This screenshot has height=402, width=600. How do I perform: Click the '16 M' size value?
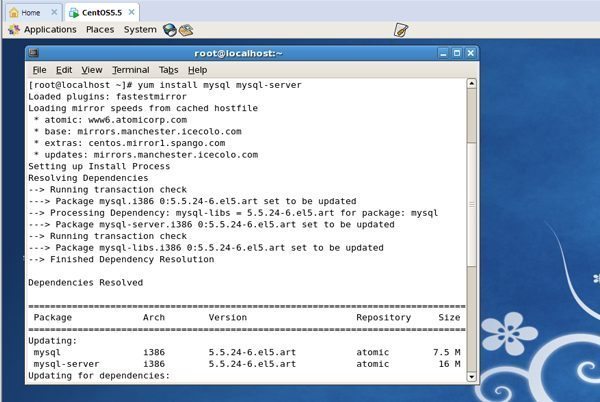[x=449, y=364]
